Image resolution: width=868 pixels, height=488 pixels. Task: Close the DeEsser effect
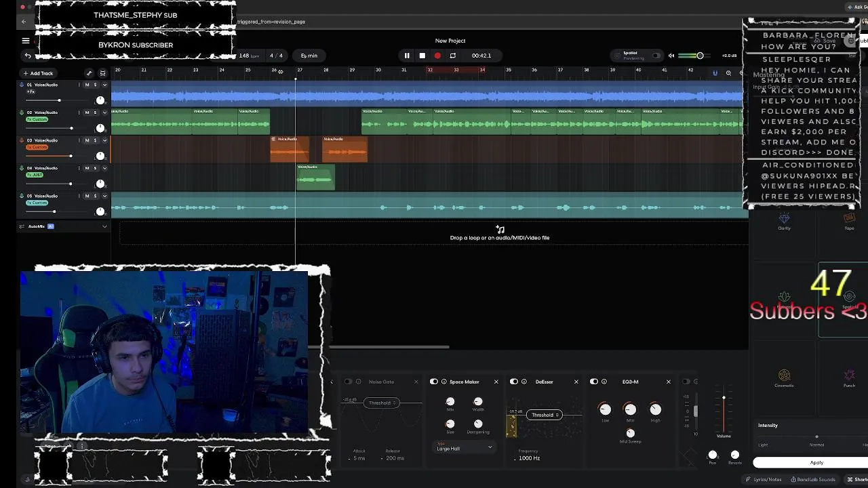point(576,382)
